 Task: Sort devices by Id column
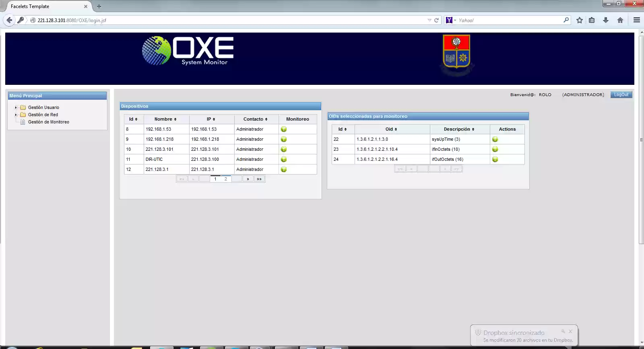tap(134, 119)
